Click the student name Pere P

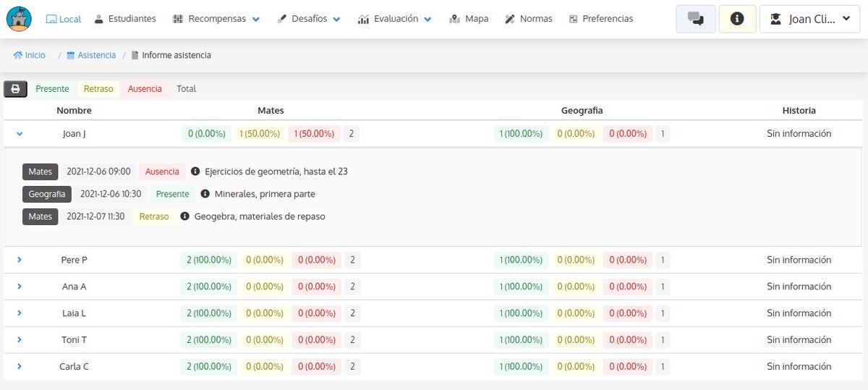click(74, 260)
